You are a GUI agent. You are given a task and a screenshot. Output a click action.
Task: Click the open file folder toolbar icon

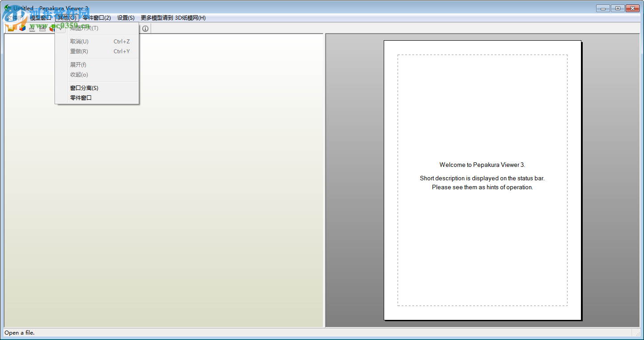pyautogui.click(x=11, y=28)
